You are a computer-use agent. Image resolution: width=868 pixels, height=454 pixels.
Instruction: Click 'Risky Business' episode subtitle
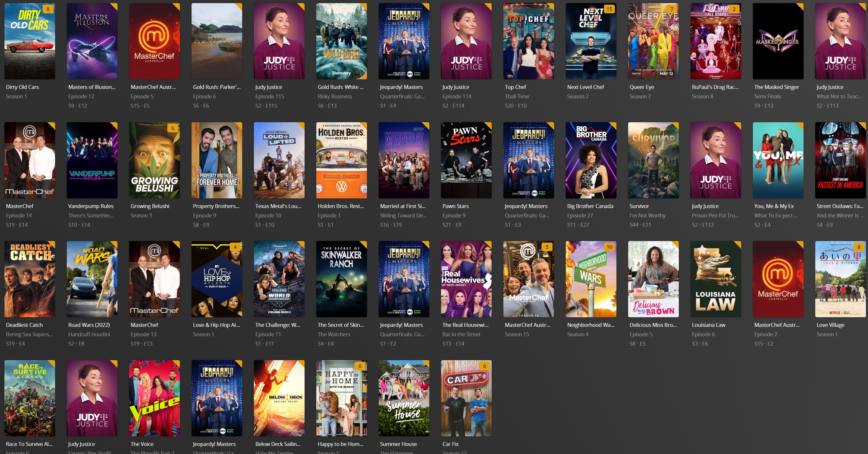(x=335, y=96)
